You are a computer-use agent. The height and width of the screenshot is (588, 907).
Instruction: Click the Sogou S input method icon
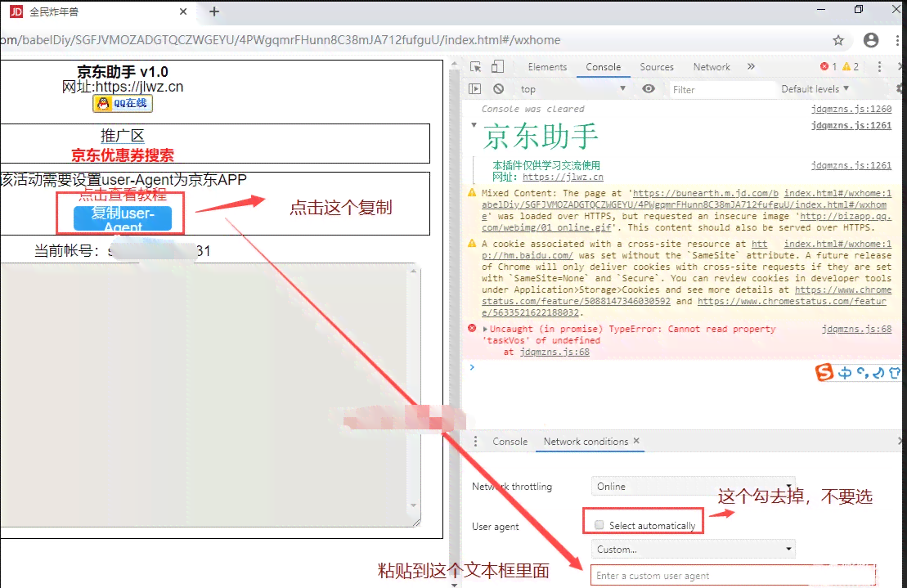pos(824,372)
